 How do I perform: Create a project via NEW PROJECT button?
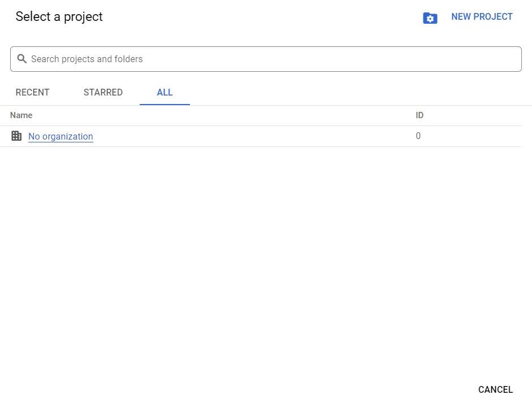(482, 16)
